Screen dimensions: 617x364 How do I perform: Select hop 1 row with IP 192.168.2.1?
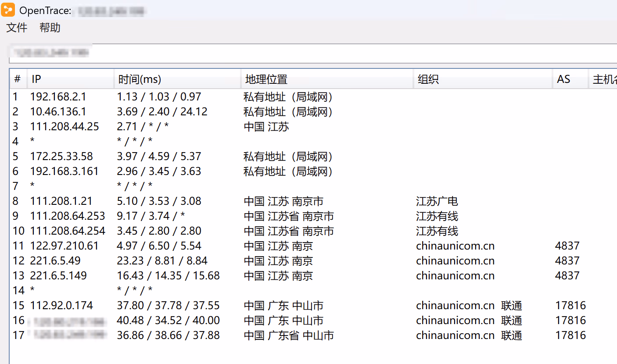click(58, 97)
